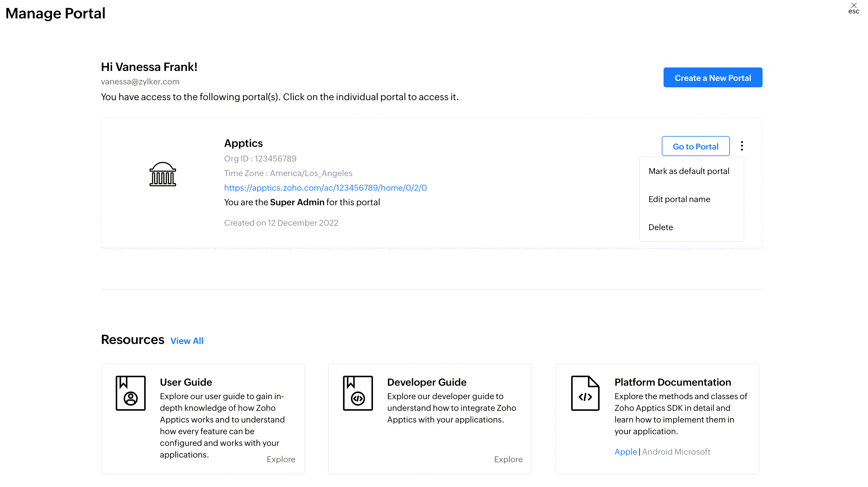Viewport: 868px width, 487px height.
Task: Click the Platform Documentation code file icon
Action: (585, 393)
